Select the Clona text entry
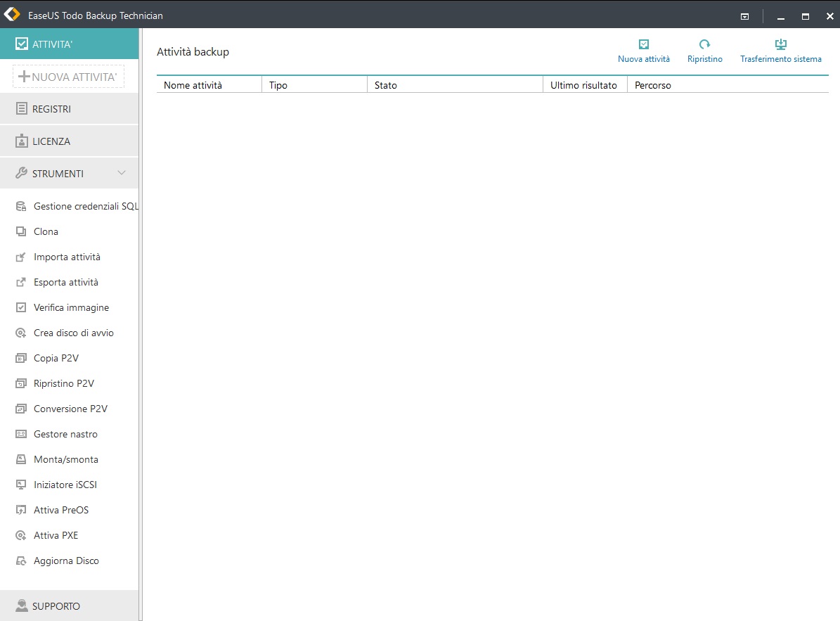This screenshot has width=840, height=621. (x=46, y=231)
